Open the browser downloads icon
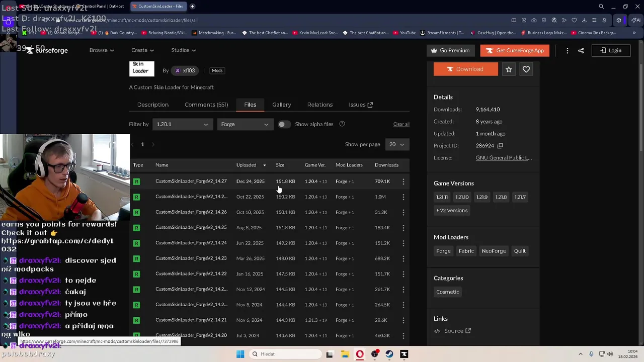 (584, 20)
